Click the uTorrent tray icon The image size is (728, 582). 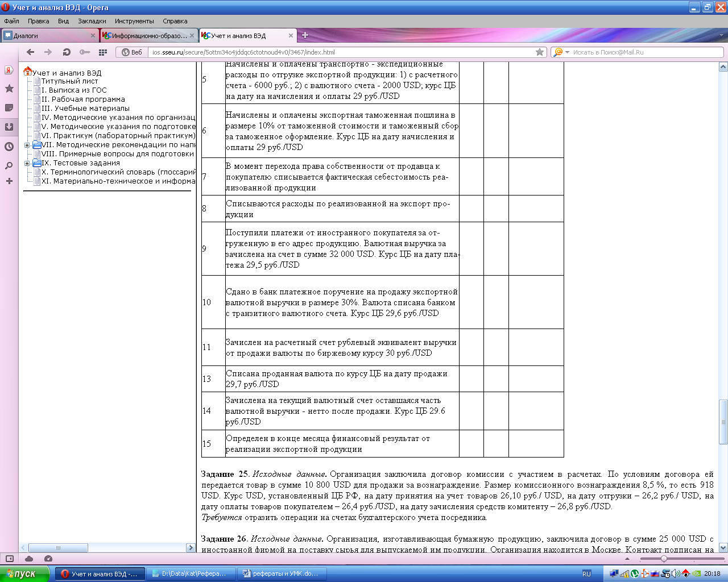pos(634,574)
